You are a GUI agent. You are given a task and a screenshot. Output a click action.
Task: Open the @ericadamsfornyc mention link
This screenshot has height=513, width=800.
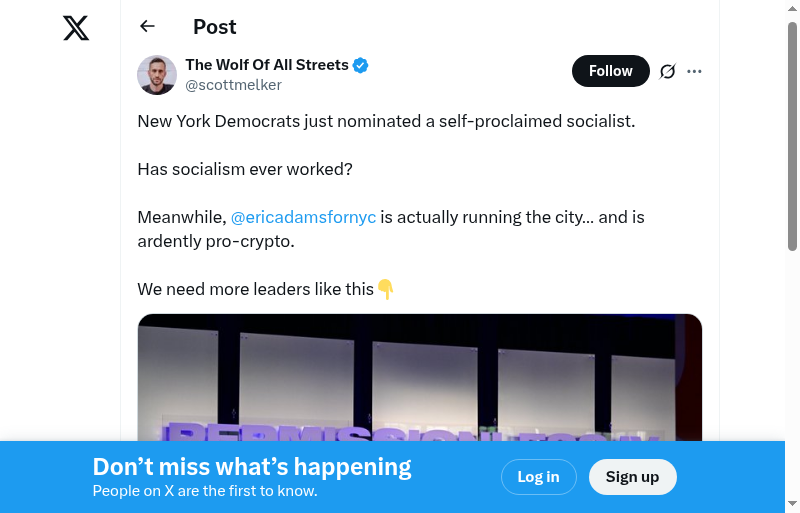pyautogui.click(x=303, y=217)
